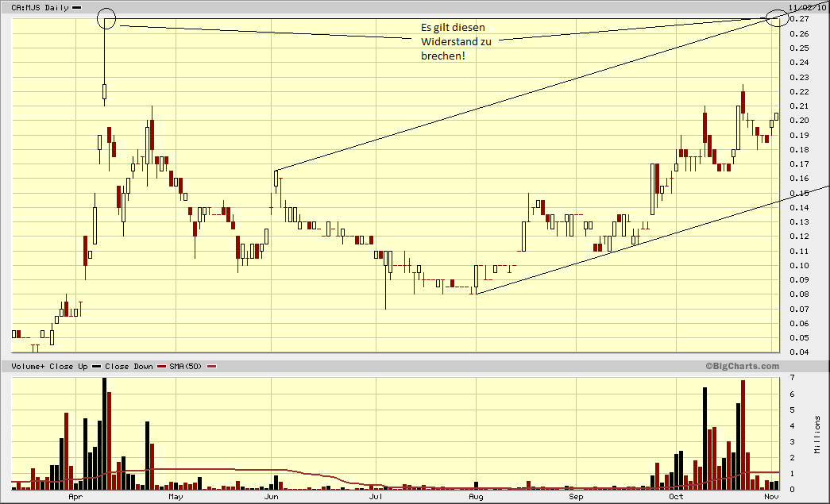Screen dimensions: 830x504
Task: Select the 0.24 price axis label
Action: [x=799, y=63]
